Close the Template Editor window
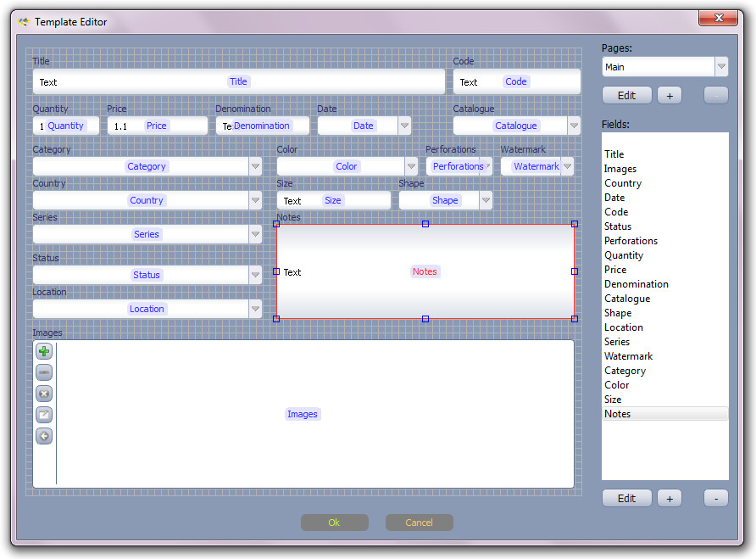This screenshot has width=756, height=559. pos(718,18)
